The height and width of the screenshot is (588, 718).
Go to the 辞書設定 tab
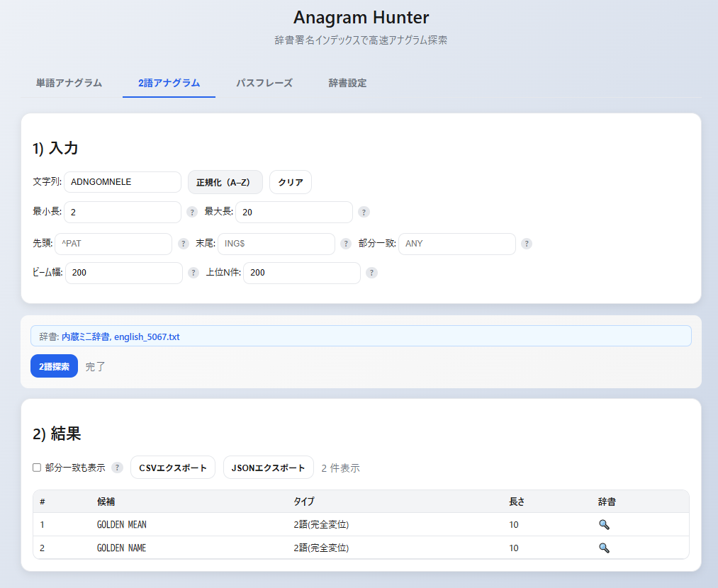[x=347, y=83]
